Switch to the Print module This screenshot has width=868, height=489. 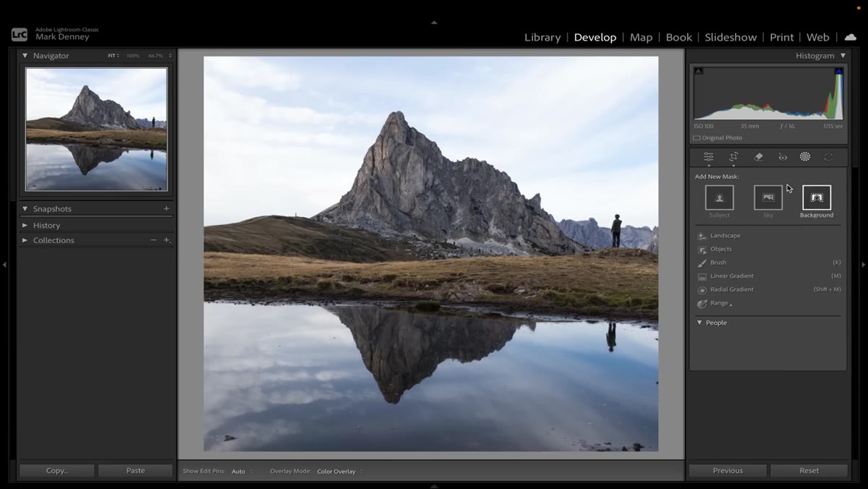tap(781, 37)
